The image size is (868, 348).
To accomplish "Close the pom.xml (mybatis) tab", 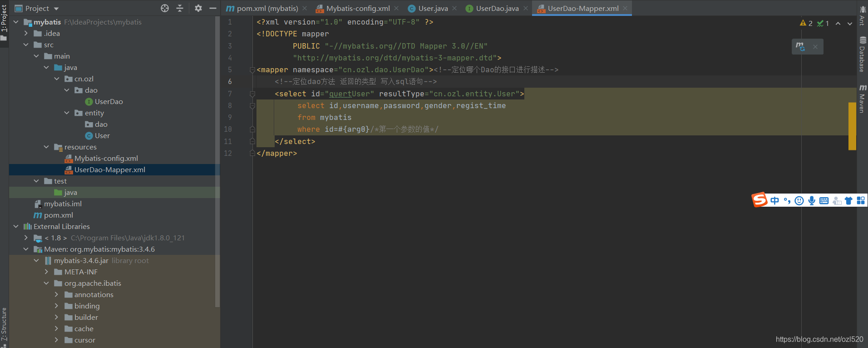I will click(x=305, y=8).
